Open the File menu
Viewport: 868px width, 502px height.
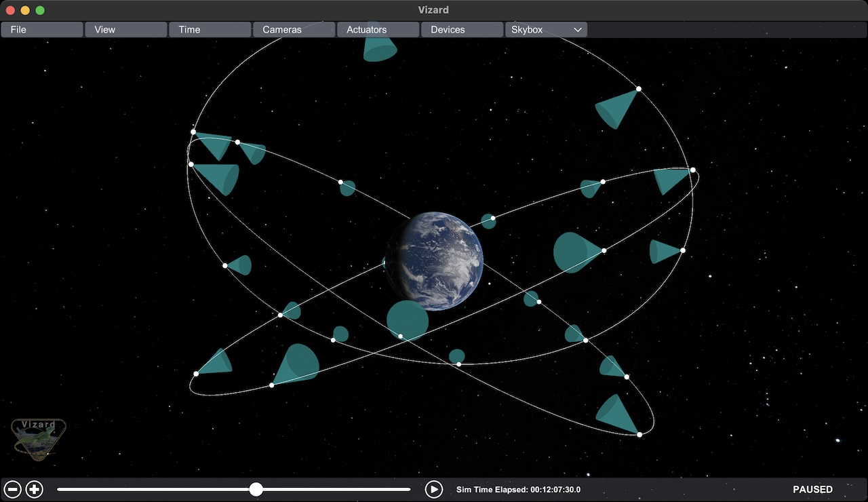42,30
